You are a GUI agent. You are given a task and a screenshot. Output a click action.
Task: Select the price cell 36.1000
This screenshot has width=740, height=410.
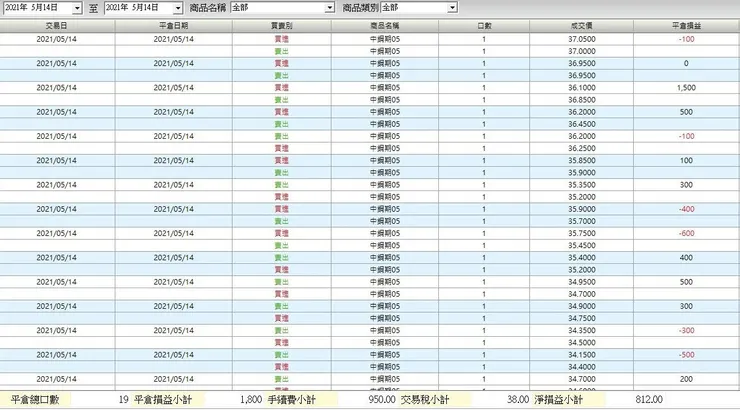click(x=581, y=88)
